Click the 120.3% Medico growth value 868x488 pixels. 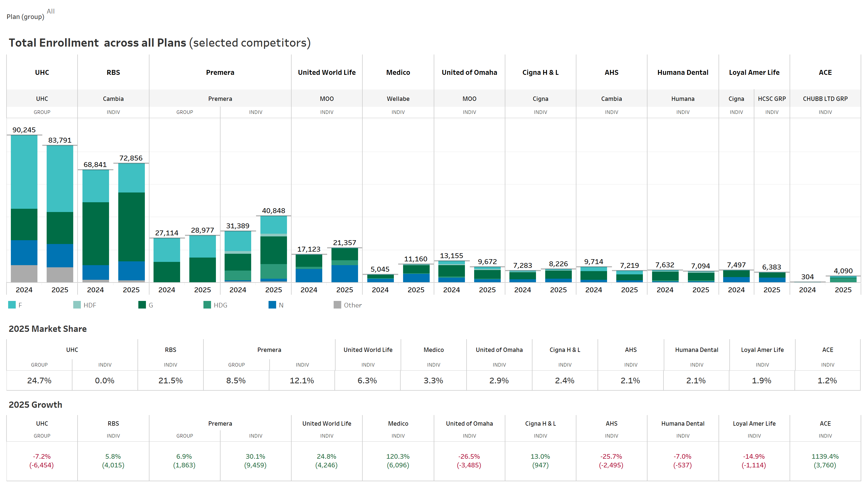[x=398, y=456]
